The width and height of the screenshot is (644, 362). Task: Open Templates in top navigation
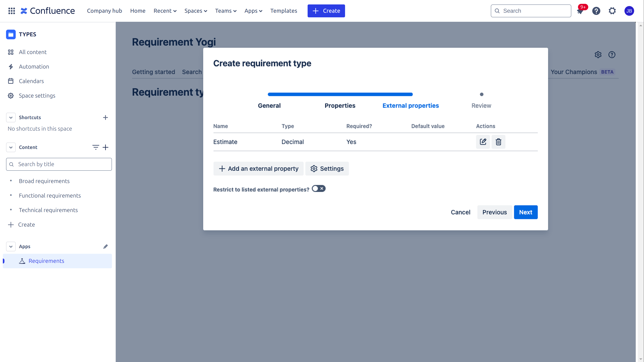(283, 11)
